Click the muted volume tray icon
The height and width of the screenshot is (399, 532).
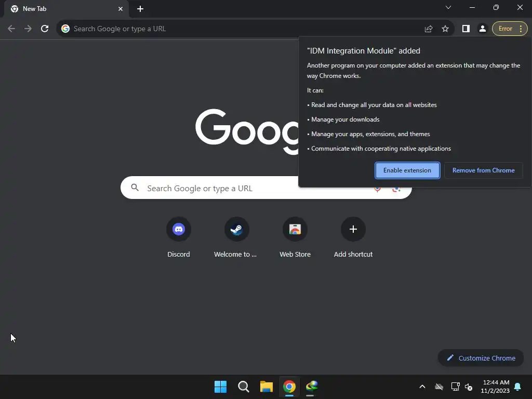tap(469, 387)
